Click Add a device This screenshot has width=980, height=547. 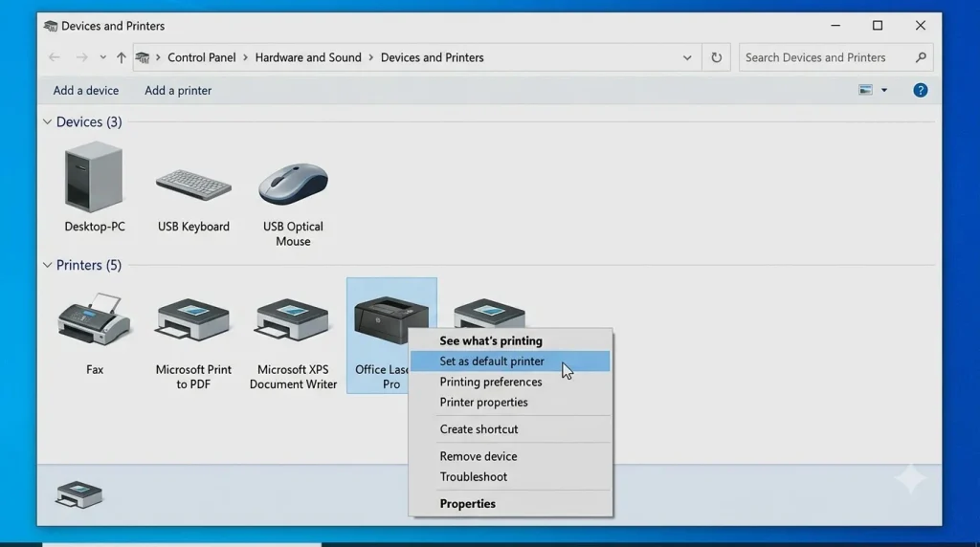point(85,91)
